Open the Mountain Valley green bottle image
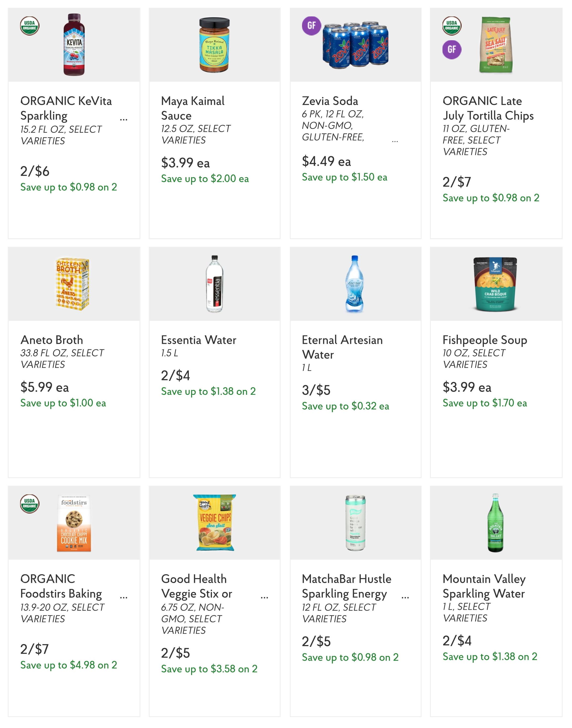Screen dimensions: 572x728 [495, 523]
